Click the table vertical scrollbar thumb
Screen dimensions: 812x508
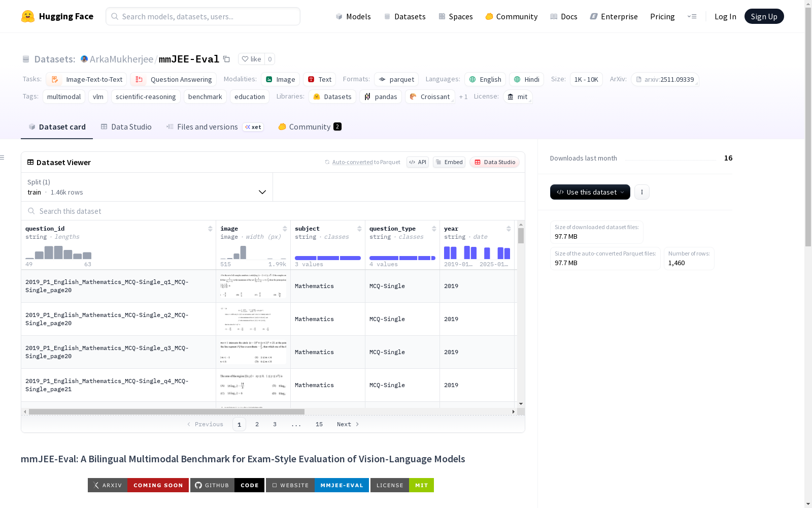521,236
